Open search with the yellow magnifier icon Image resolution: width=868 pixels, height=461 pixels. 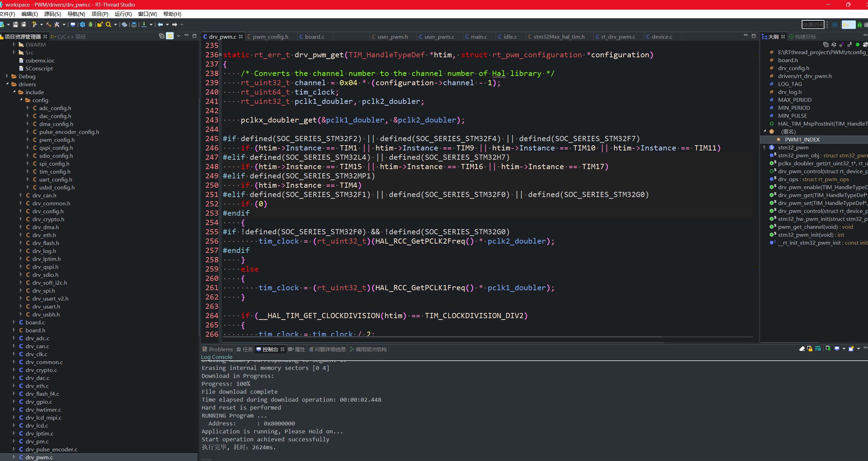click(x=108, y=24)
